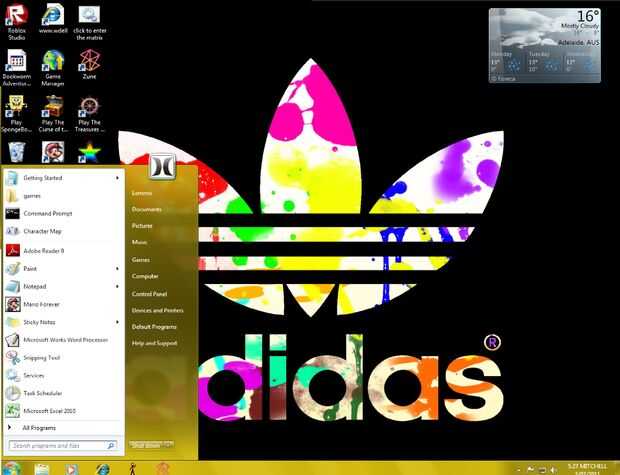The height and width of the screenshot is (475, 620).
Task: Click the Search programs and files box
Action: [62, 446]
